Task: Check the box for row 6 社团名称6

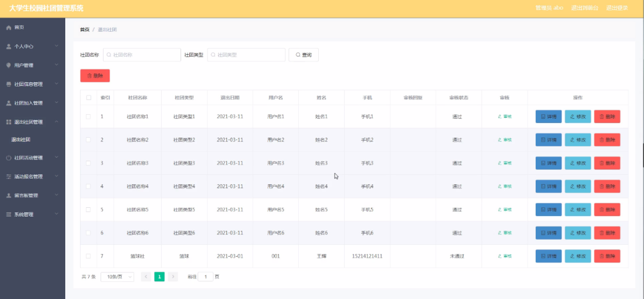Action: point(88,232)
